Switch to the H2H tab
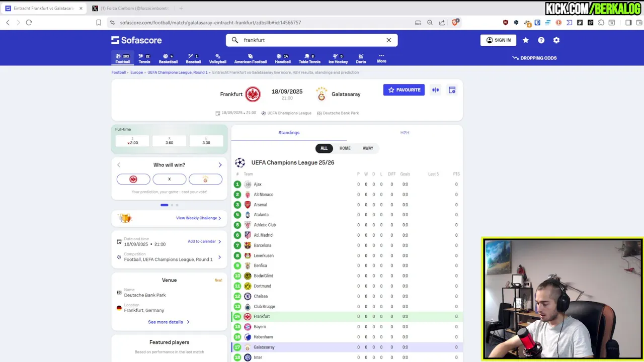 click(405, 133)
